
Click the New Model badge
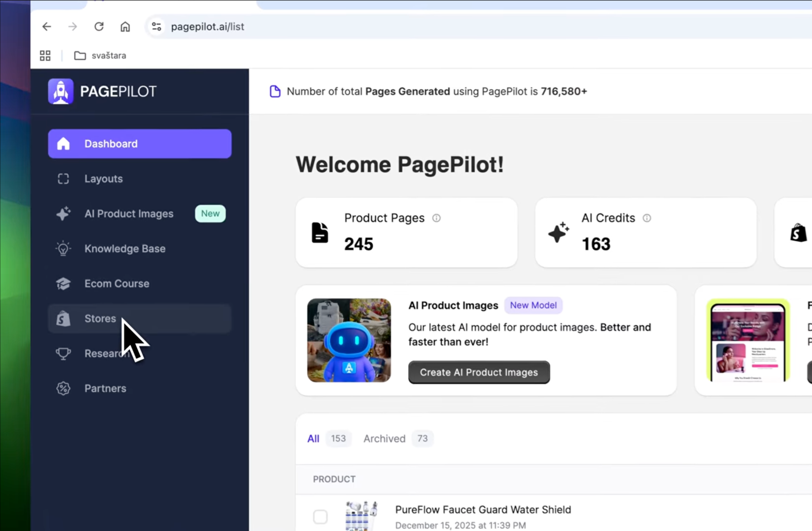[533, 305]
